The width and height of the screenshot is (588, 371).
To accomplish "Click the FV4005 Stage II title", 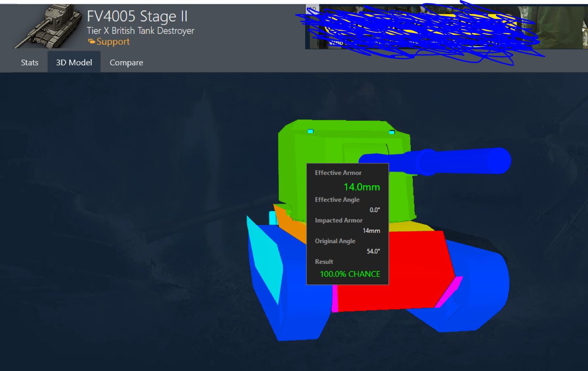I will (x=137, y=17).
